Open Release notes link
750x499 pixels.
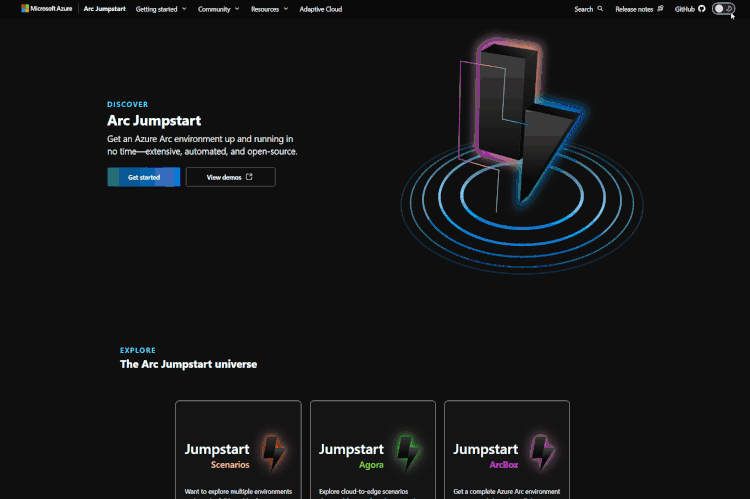click(634, 9)
